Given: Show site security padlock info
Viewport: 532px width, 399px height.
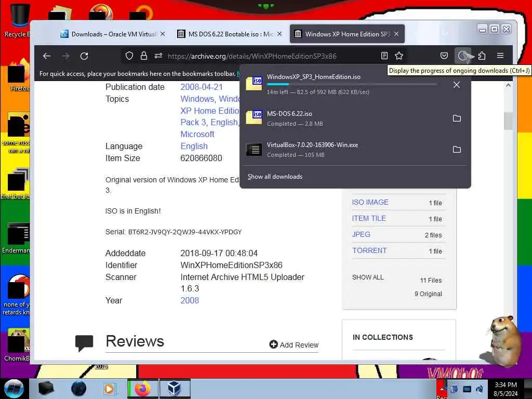Looking at the screenshot, I should (x=144, y=56).
